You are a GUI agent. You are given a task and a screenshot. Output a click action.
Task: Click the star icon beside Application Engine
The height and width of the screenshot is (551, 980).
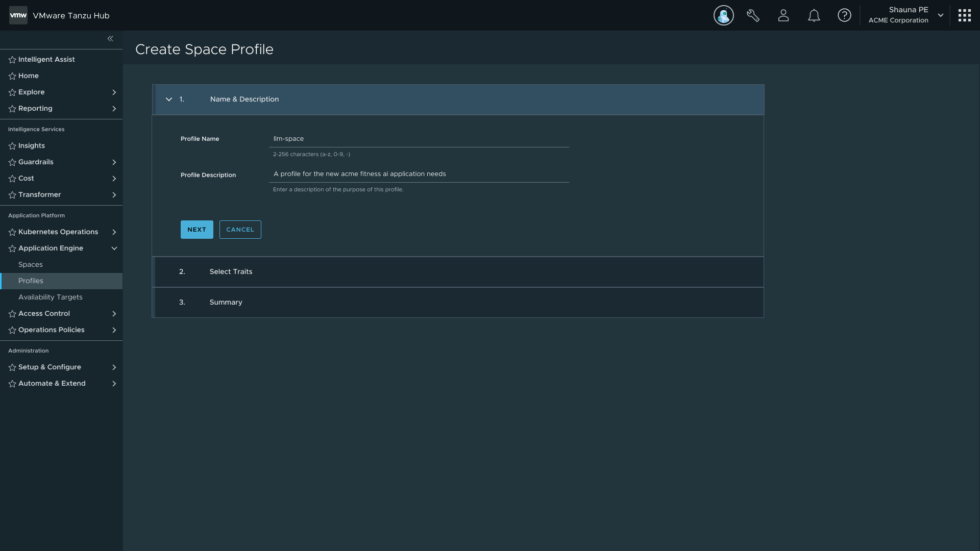(x=12, y=248)
